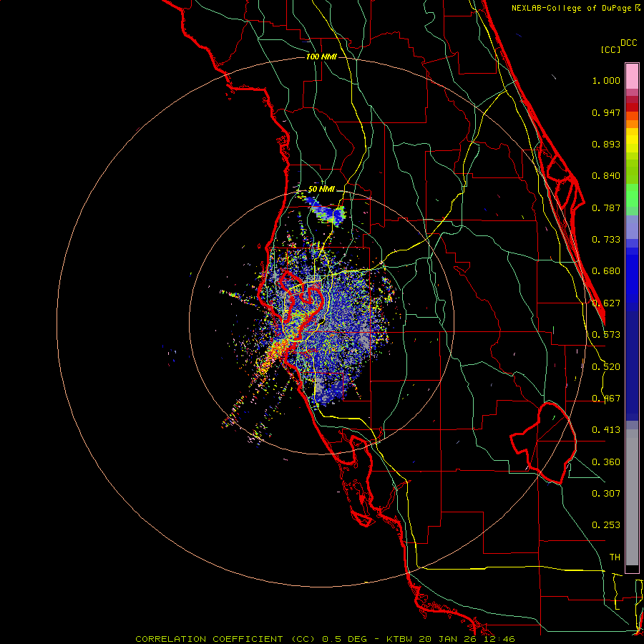The height and width of the screenshot is (644, 644).
Task: Click the [CC] unit label above the legend
Action: point(610,49)
